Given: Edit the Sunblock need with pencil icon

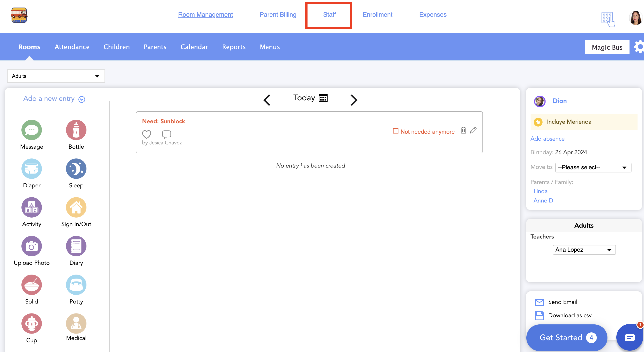Looking at the screenshot, I should [473, 130].
